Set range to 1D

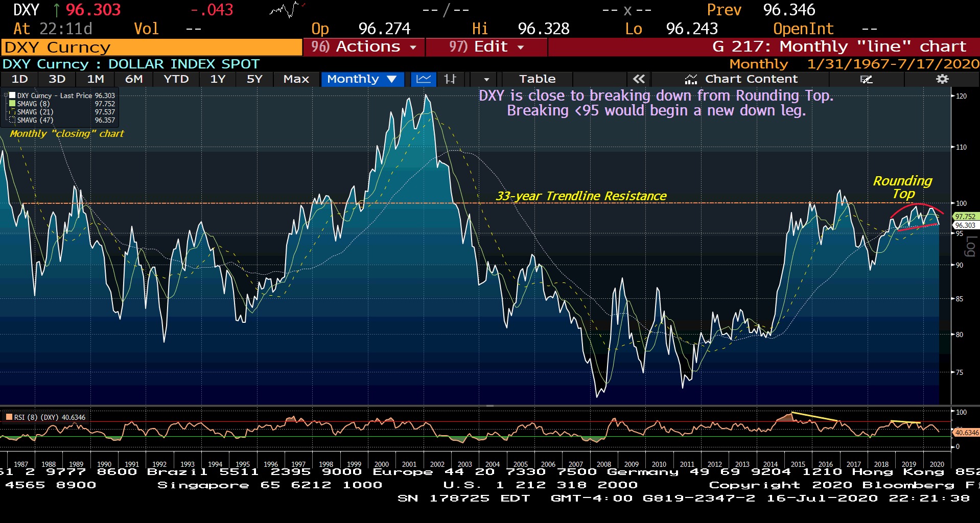coord(19,79)
